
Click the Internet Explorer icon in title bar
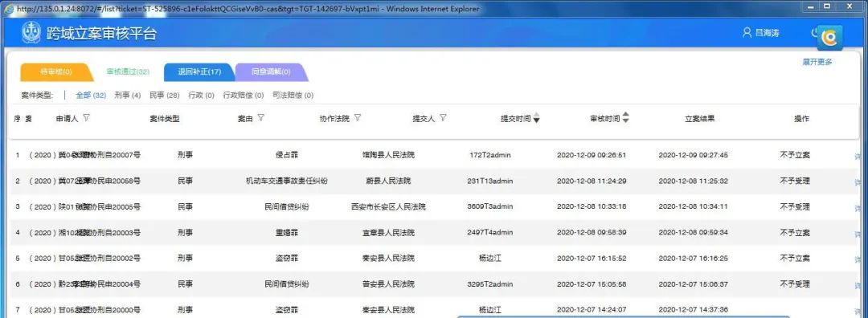[x=9, y=9]
